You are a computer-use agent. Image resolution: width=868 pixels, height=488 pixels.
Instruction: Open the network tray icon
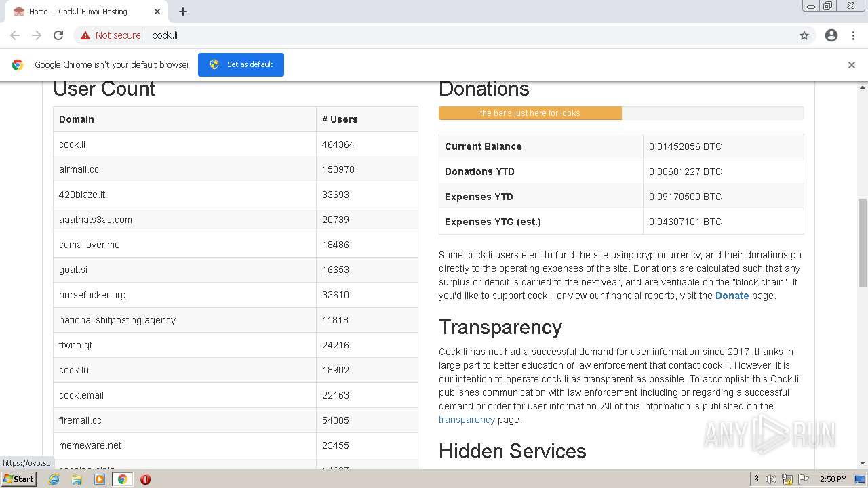(787, 479)
